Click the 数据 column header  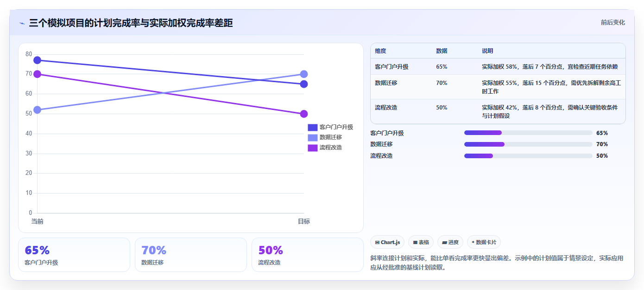click(442, 51)
